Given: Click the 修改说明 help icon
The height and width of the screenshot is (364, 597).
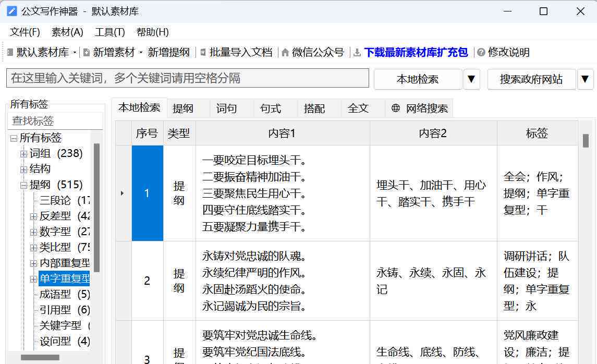Looking at the screenshot, I should click(481, 52).
